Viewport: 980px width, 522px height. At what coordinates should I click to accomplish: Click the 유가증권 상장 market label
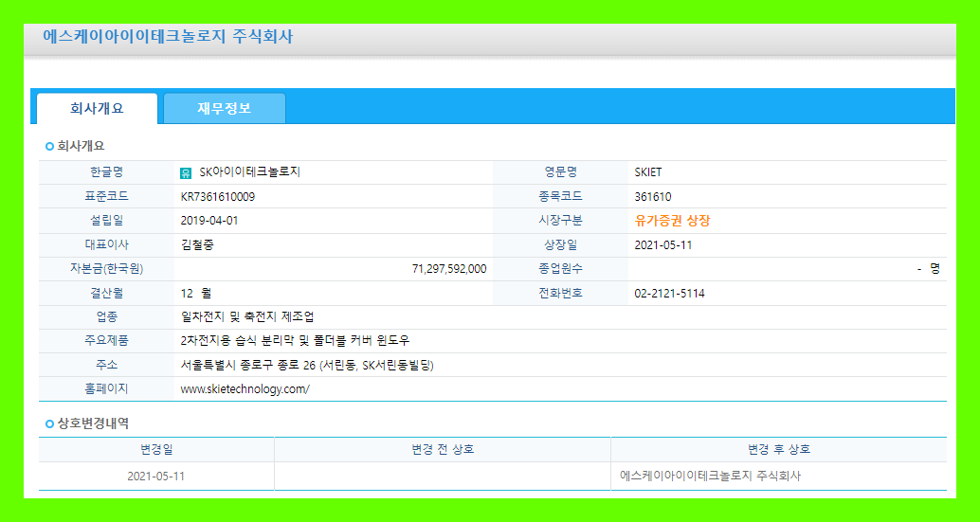pos(673,221)
